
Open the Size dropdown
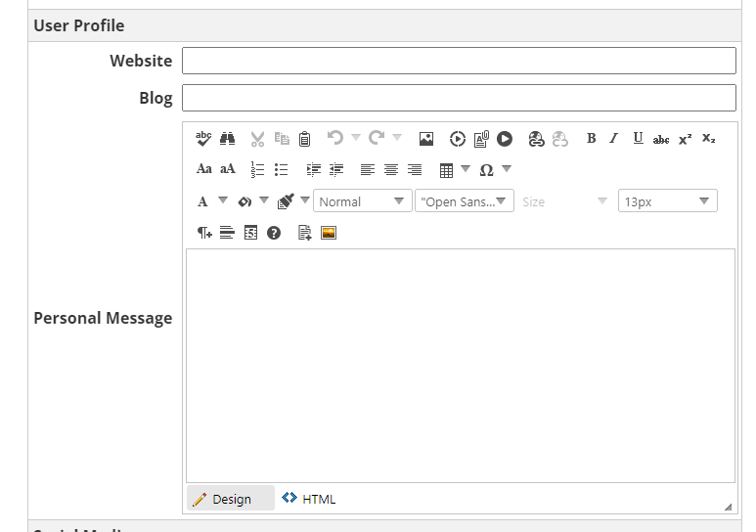(x=565, y=200)
